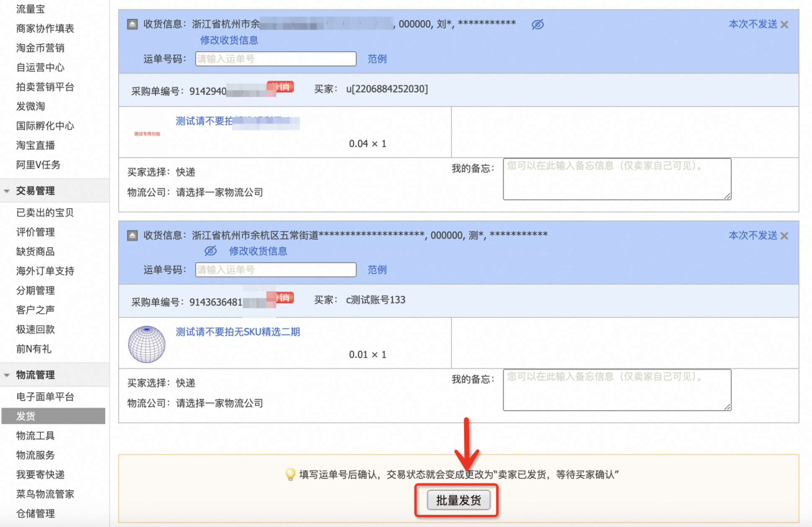The image size is (812, 527).
Task: Click the 批量发货 button
Action: click(458, 500)
